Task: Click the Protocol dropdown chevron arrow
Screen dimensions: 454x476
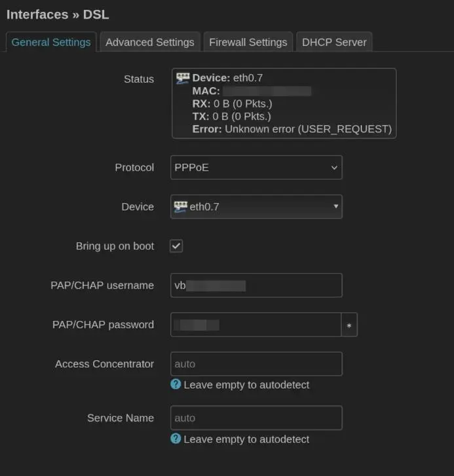Action: [334, 168]
